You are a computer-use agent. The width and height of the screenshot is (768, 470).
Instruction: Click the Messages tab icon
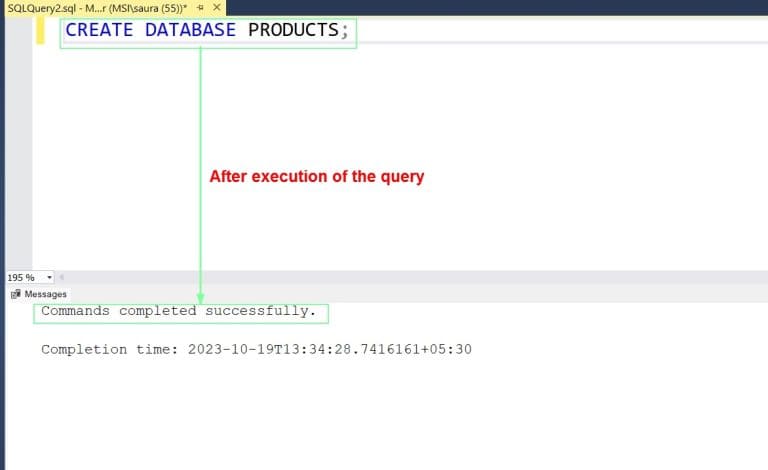click(x=16, y=294)
